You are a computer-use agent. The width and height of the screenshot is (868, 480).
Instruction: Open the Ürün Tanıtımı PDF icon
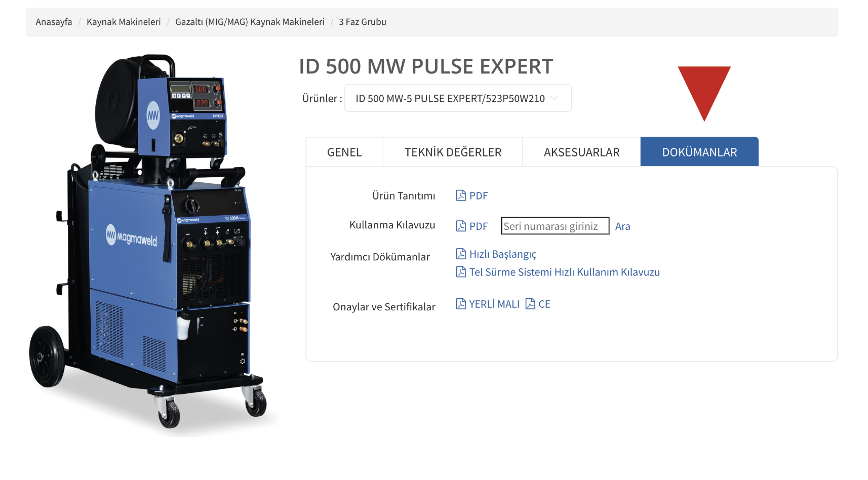click(x=461, y=195)
